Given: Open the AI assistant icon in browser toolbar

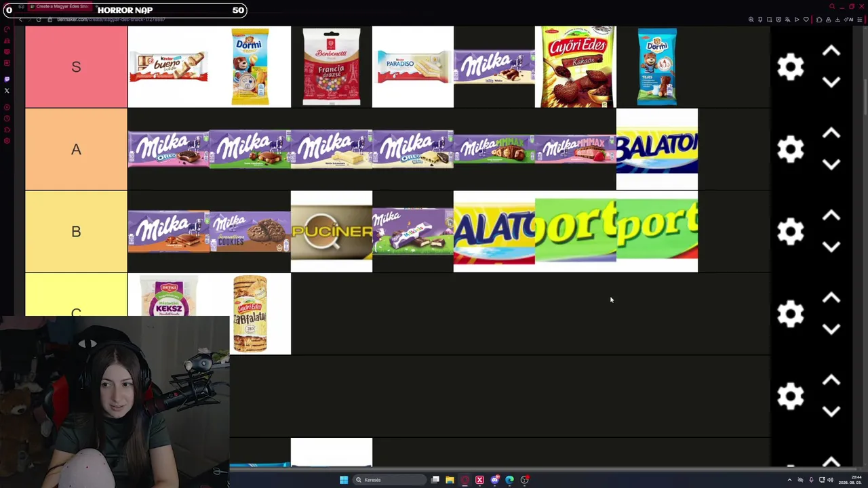Looking at the screenshot, I should [850, 20].
